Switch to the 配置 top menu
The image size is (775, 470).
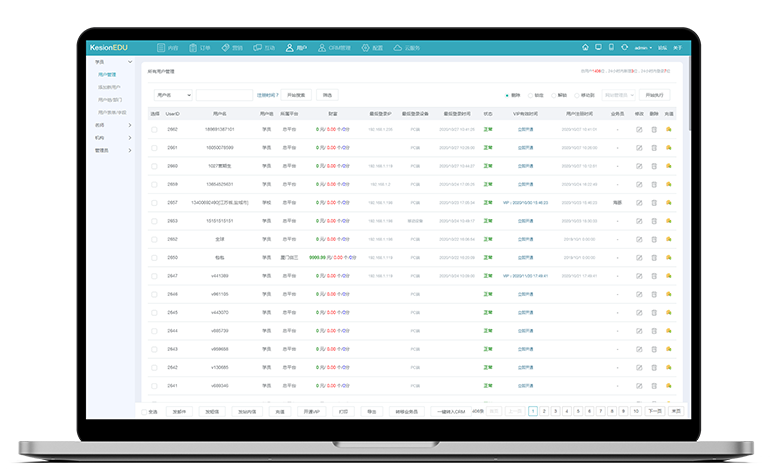point(373,47)
